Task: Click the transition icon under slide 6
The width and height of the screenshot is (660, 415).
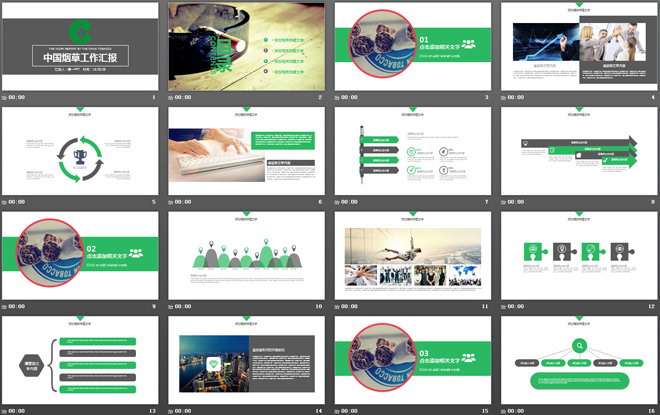Action: pyautogui.click(x=172, y=201)
